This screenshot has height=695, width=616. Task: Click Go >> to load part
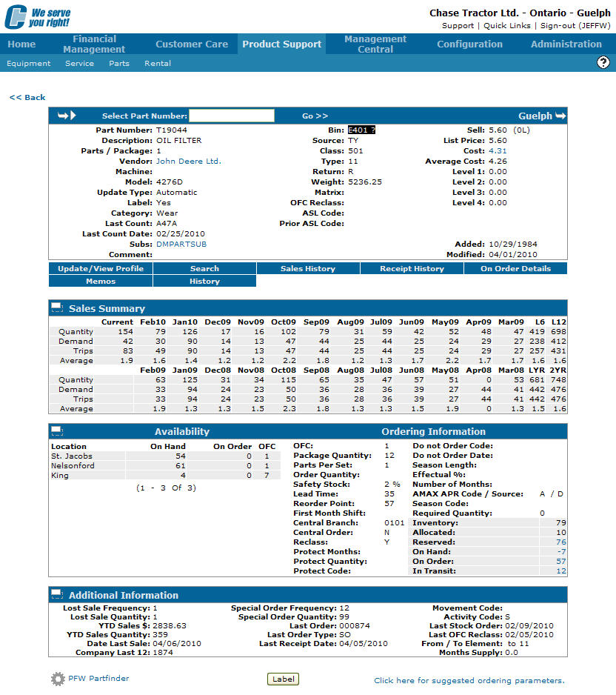click(315, 116)
